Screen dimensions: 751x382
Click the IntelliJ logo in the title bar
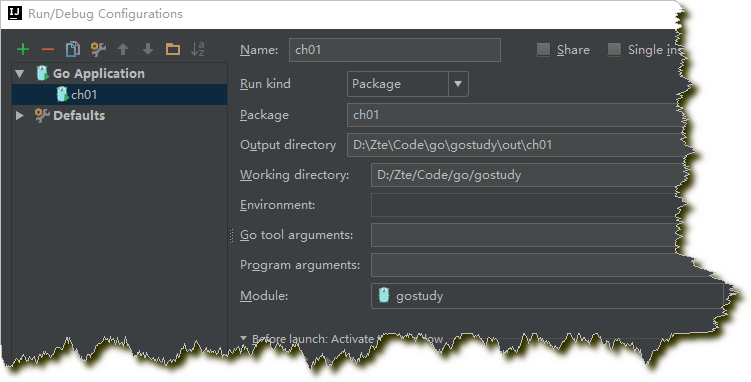[x=15, y=13]
